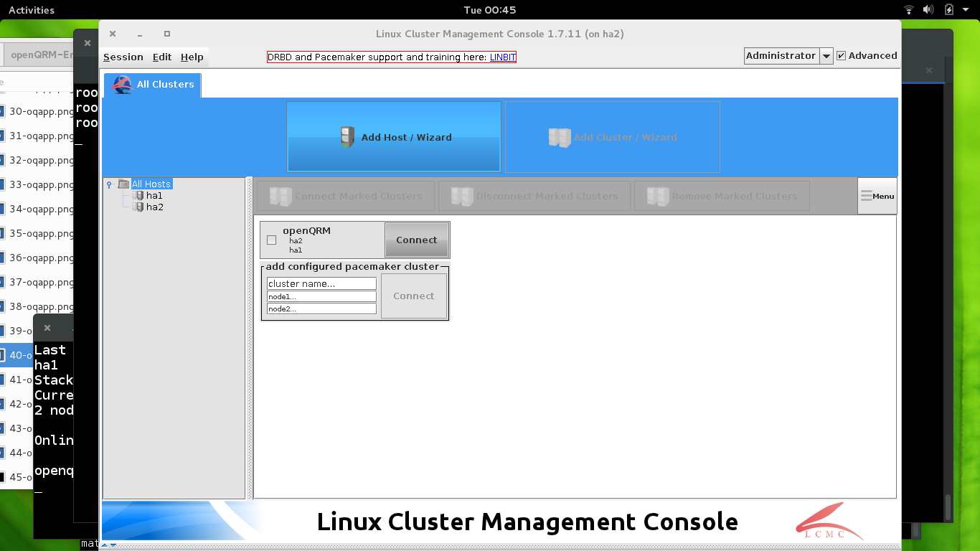This screenshot has height=551, width=980.
Task: Focus the node1 input field
Action: [x=321, y=296]
